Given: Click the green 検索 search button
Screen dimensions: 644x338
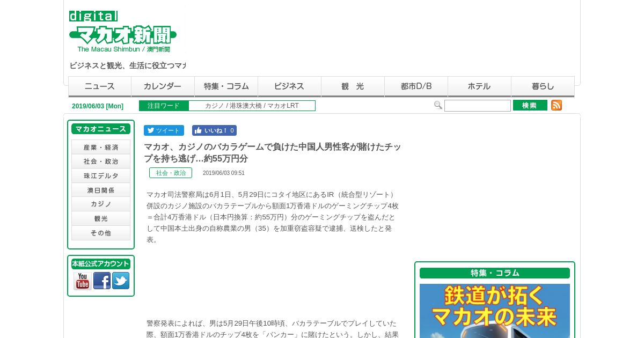Looking at the screenshot, I should pos(530,105).
